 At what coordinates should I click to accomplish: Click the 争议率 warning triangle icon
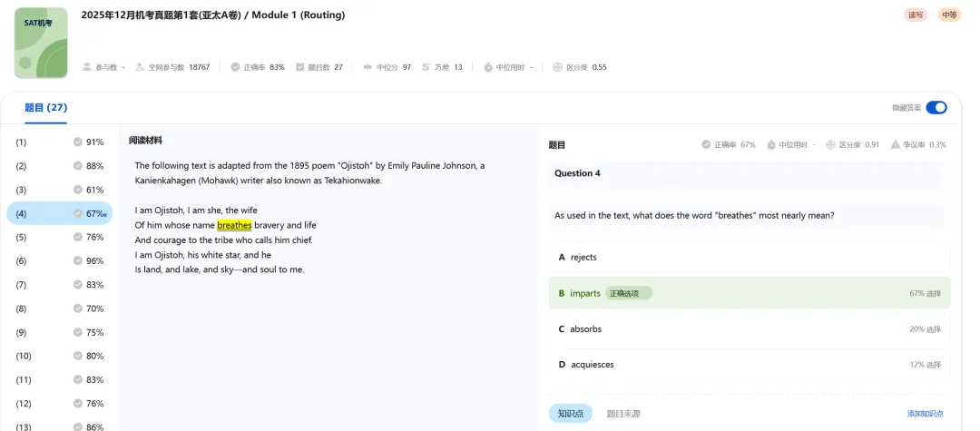coord(896,144)
